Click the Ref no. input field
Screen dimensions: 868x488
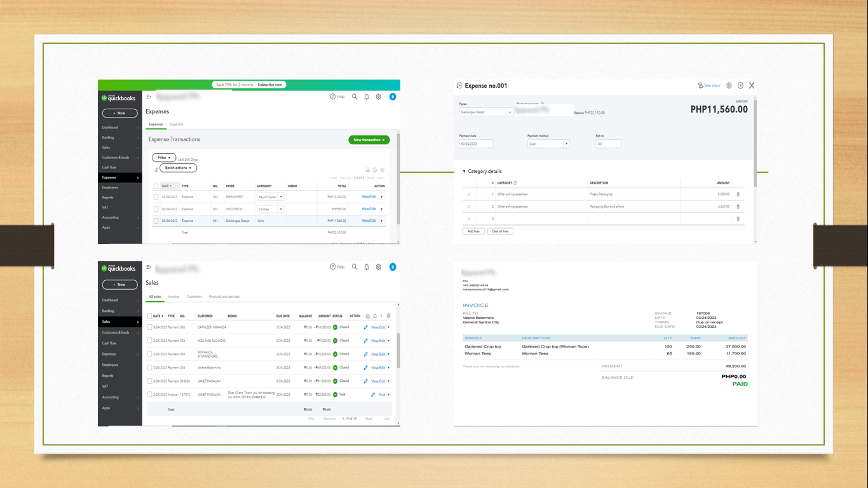point(609,144)
